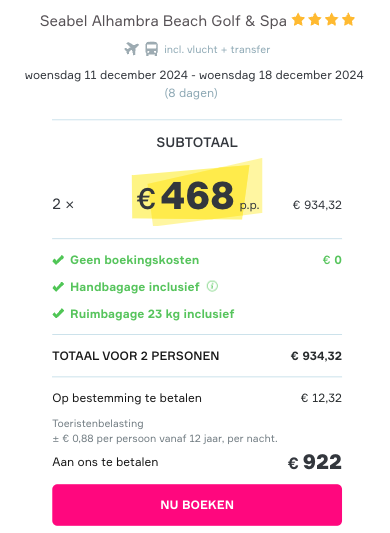The width and height of the screenshot is (390, 533).
Task: Click the first hotel rating star
Action: point(298,20)
